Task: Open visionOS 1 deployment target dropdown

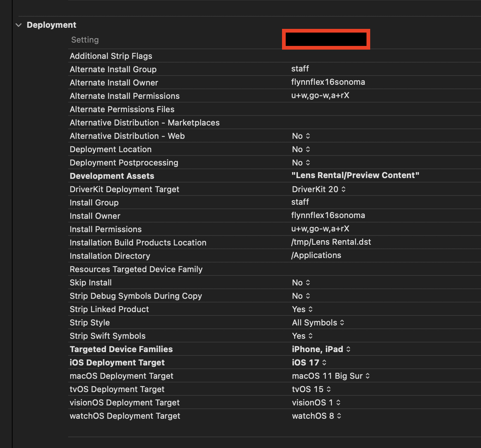Action: [316, 403]
